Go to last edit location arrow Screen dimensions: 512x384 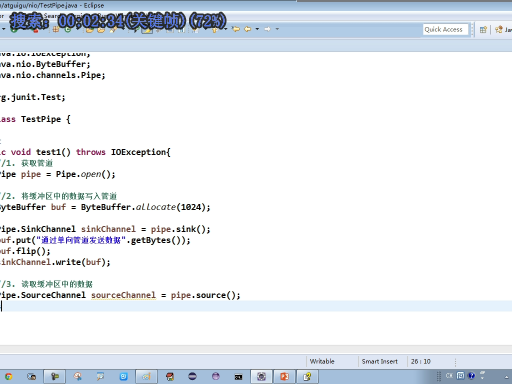coord(236,29)
